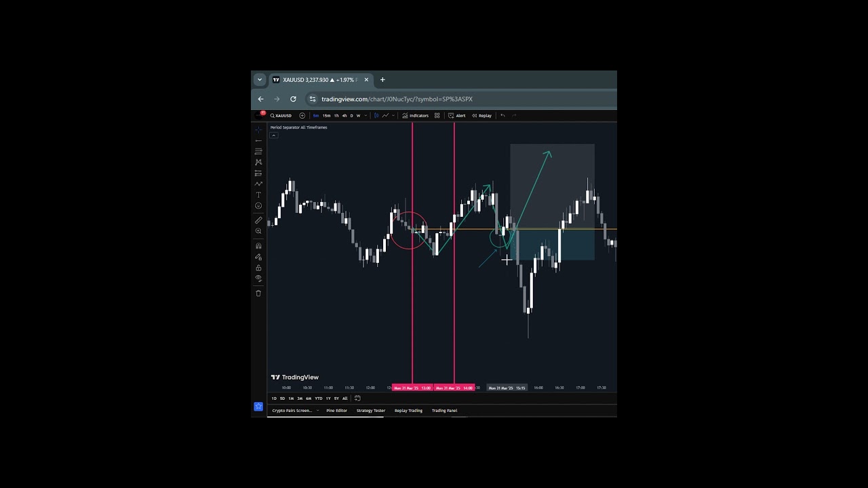Viewport: 868px width, 488px height.
Task: Open the Strategy Tester tab
Action: 371,411
